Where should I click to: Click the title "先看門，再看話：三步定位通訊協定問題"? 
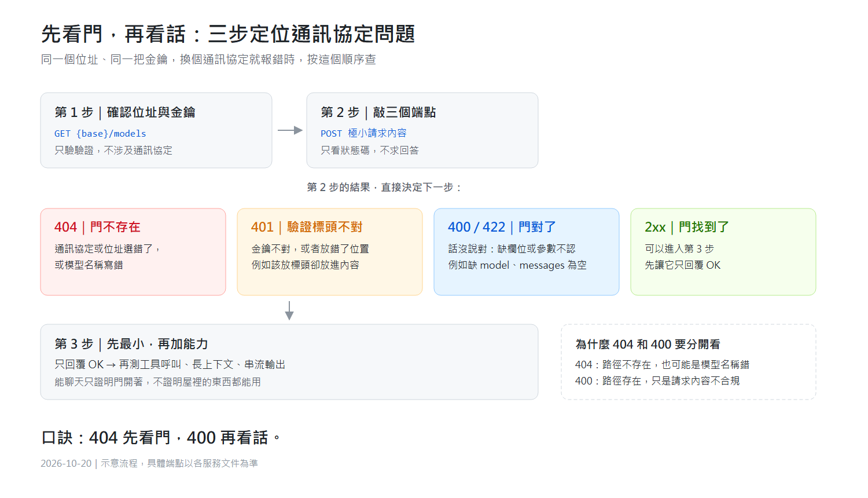(x=228, y=34)
